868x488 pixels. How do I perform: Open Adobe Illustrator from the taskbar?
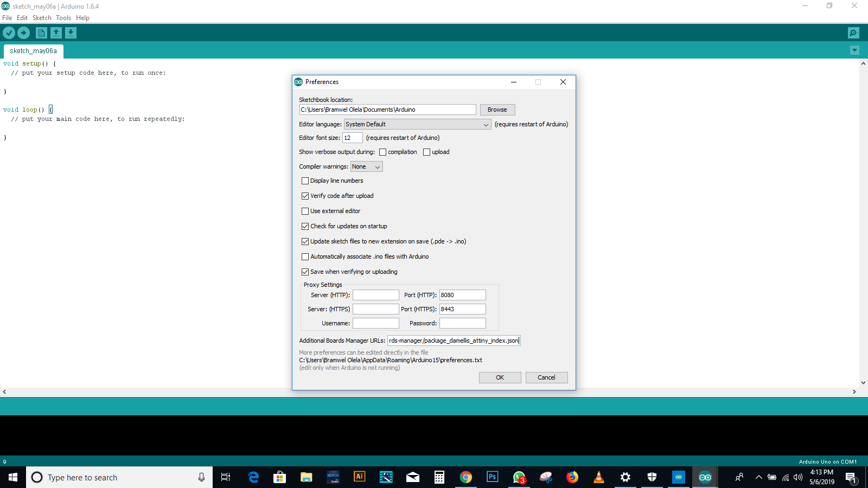tap(359, 477)
